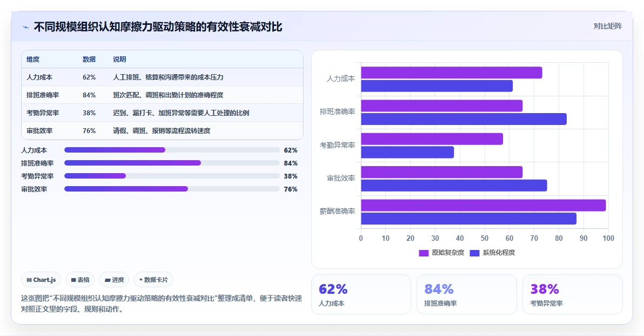This screenshot has height=336, width=644.
Task: Click blue 考勤异常率 bar in chart
Action: coord(407,152)
